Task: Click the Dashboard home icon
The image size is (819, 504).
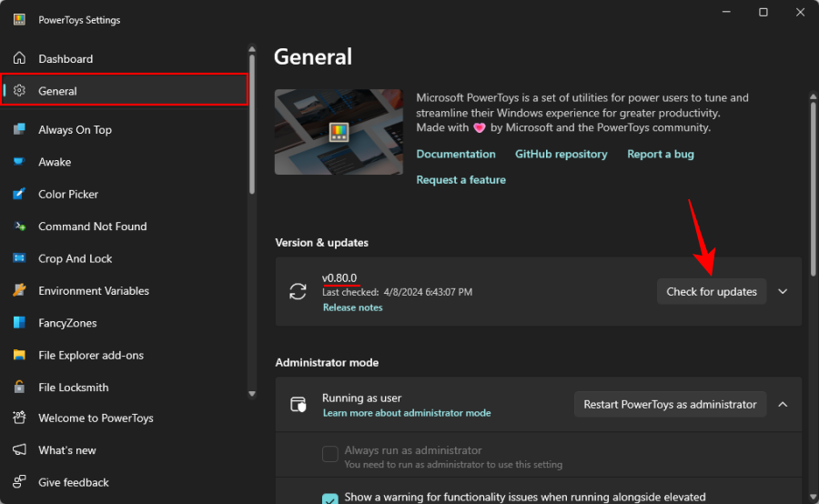Action: click(x=19, y=58)
